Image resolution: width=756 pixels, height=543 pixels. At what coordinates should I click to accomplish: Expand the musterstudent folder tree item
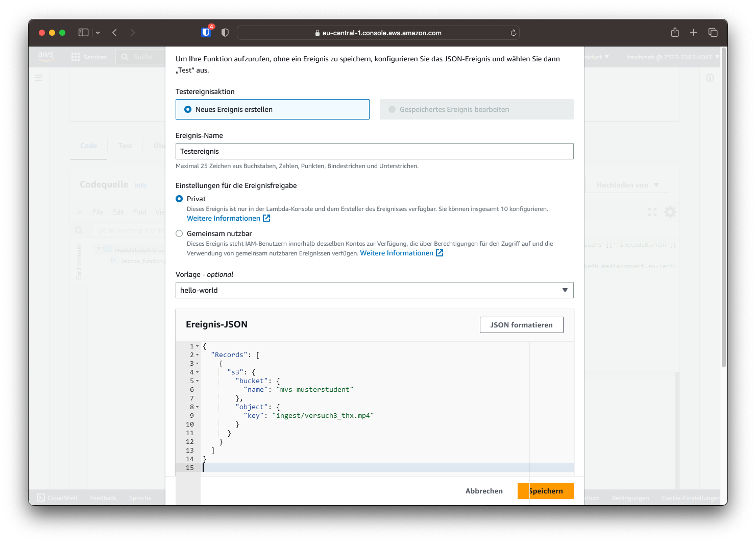click(99, 249)
